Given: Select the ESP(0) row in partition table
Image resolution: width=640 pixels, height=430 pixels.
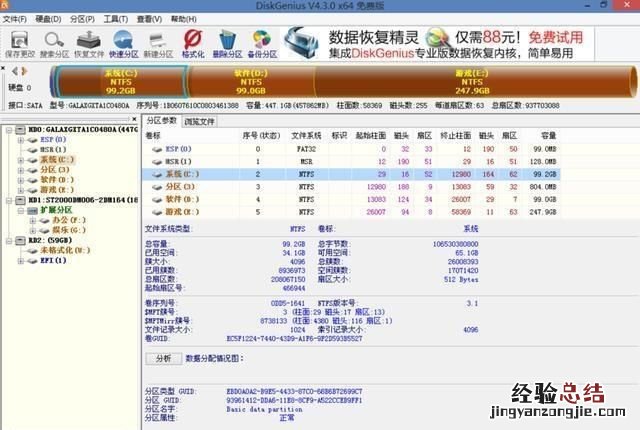Looking at the screenshot, I should 351,149.
